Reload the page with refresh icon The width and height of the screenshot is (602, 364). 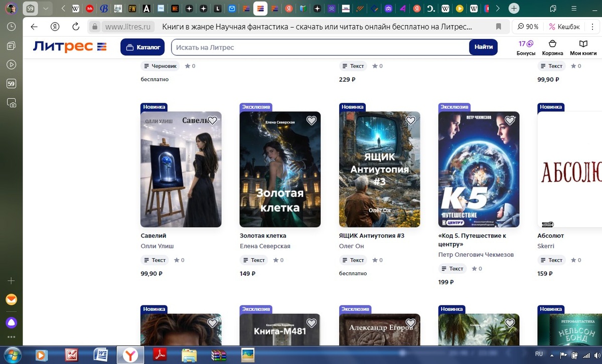pos(76,27)
